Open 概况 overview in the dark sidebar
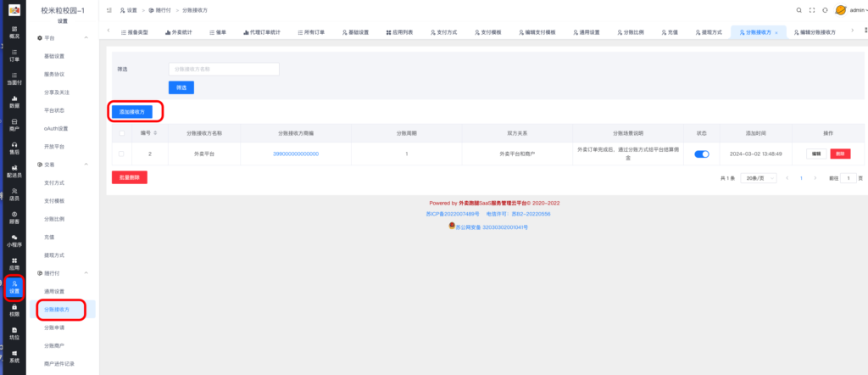Viewport: 868px width, 375px height. pyautogui.click(x=14, y=32)
